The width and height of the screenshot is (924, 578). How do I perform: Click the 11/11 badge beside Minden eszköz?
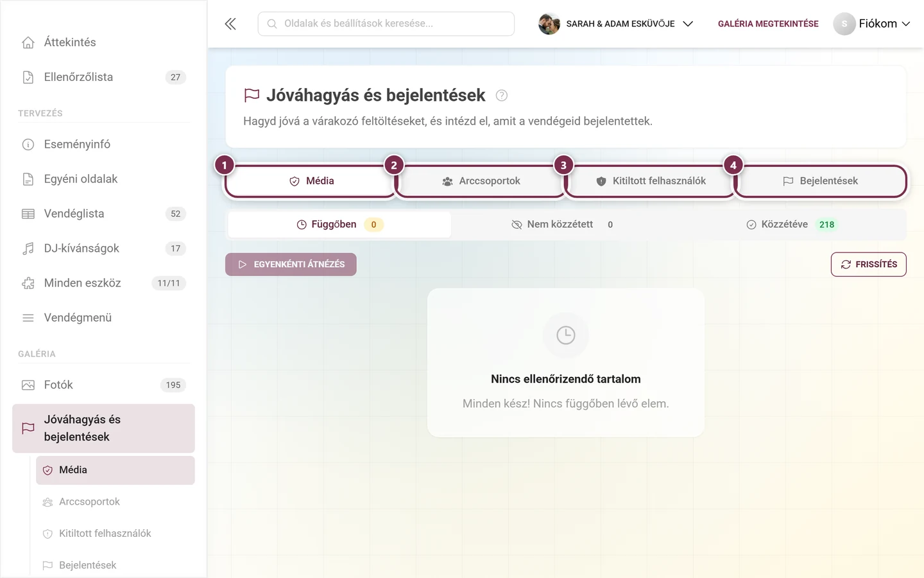point(169,283)
